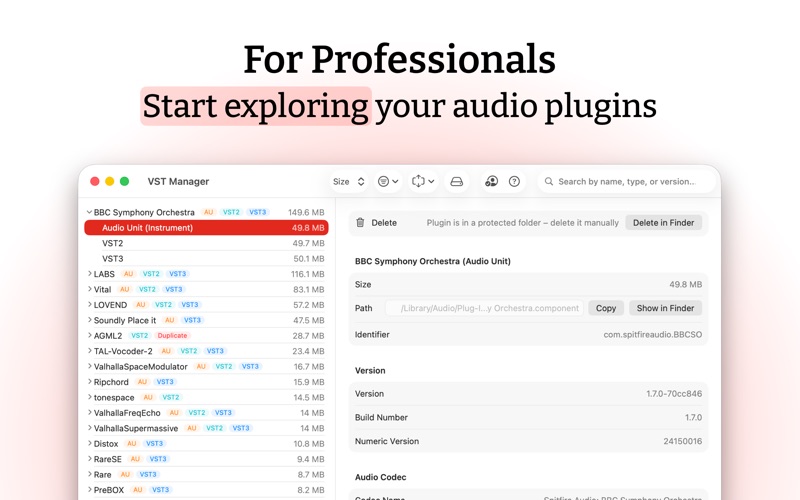Click the VST2 badge on ValhallaSpaceModulator
Screen dimensions: 800x500
pos(223,366)
